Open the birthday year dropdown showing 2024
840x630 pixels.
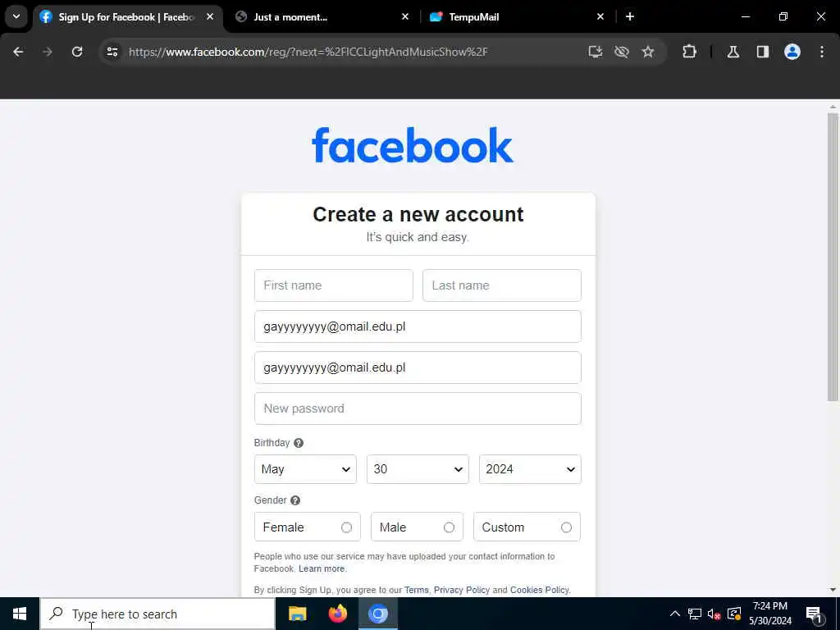(531, 469)
